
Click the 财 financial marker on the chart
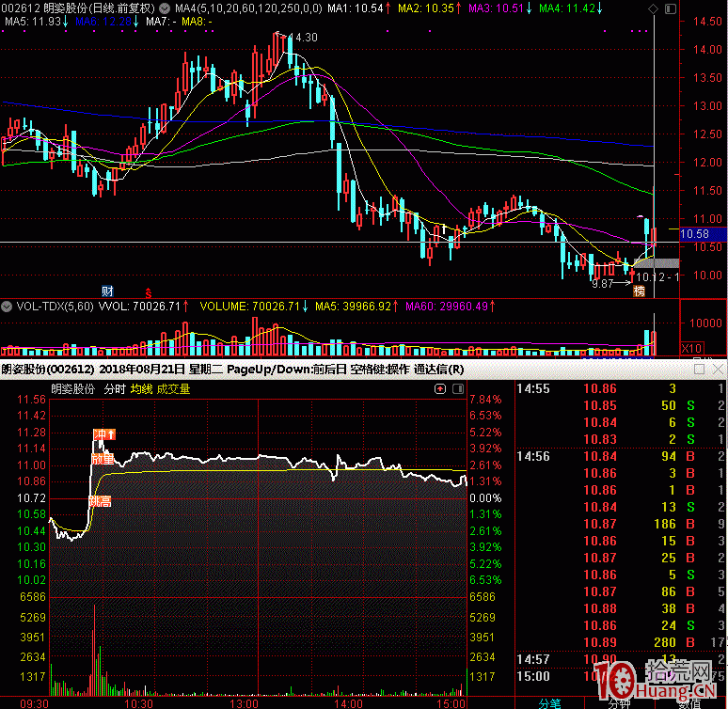[108, 290]
